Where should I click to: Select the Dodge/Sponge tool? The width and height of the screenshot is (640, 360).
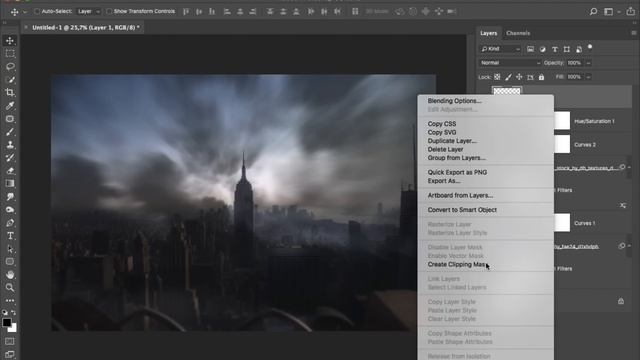pyautogui.click(x=10, y=210)
